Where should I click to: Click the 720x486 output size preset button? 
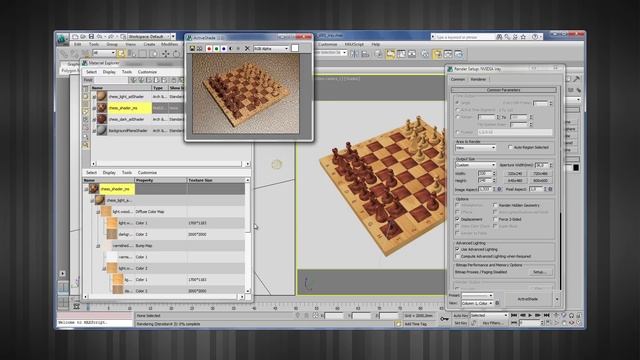click(x=540, y=173)
